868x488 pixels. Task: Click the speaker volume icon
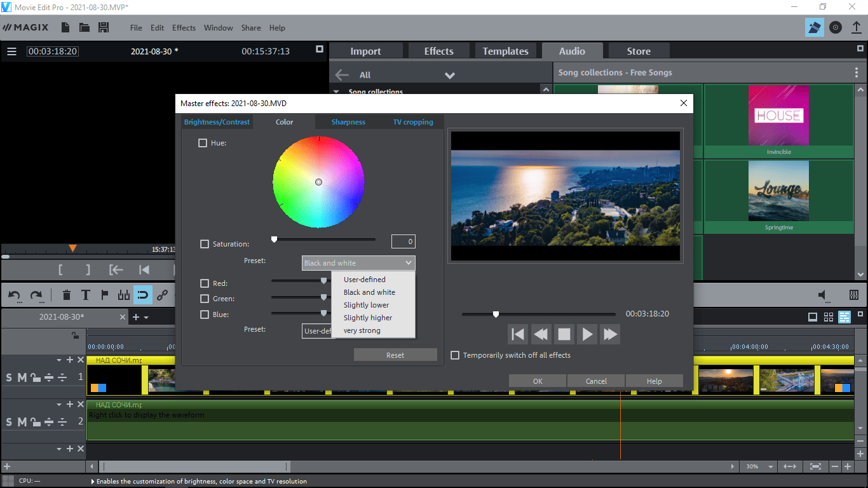pyautogui.click(x=824, y=295)
